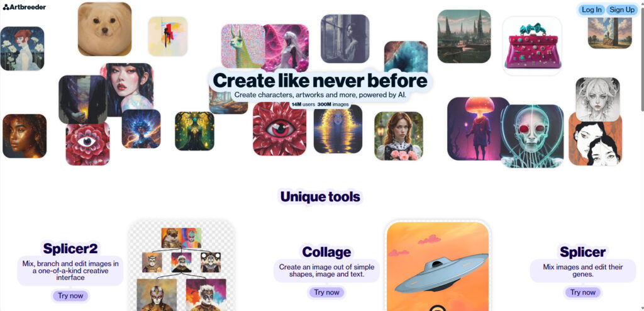Click the mushroom-head figure artwork

click(477, 129)
